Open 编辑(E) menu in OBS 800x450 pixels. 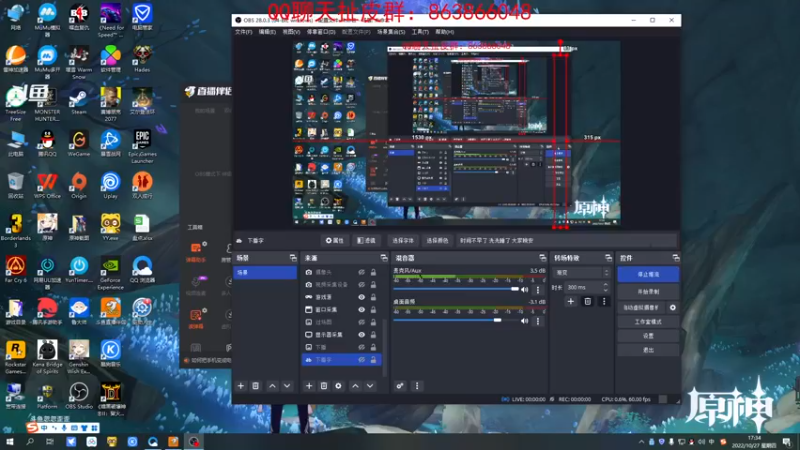(267, 32)
